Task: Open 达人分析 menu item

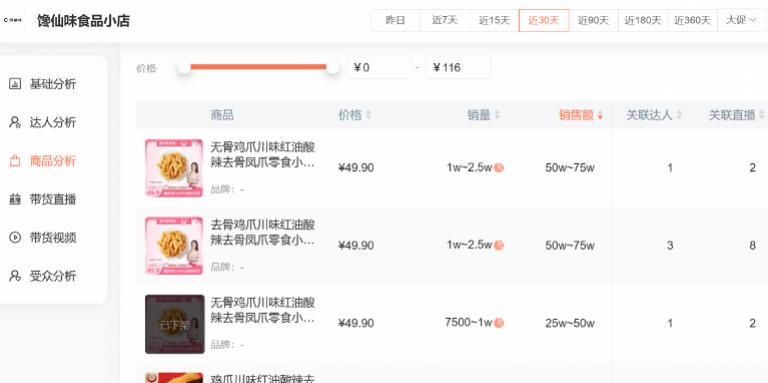Action: tap(53, 122)
